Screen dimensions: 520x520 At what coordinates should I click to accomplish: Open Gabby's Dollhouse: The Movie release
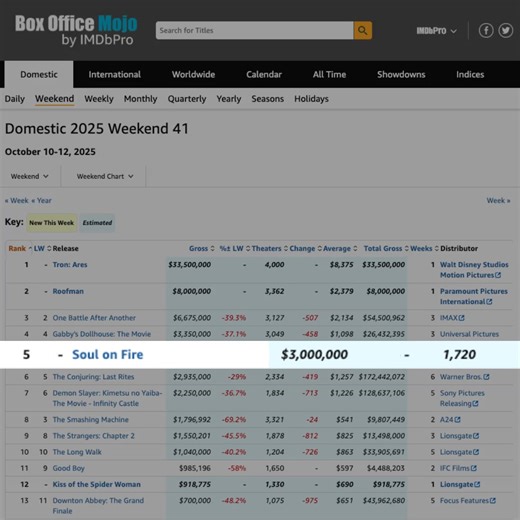(102, 334)
